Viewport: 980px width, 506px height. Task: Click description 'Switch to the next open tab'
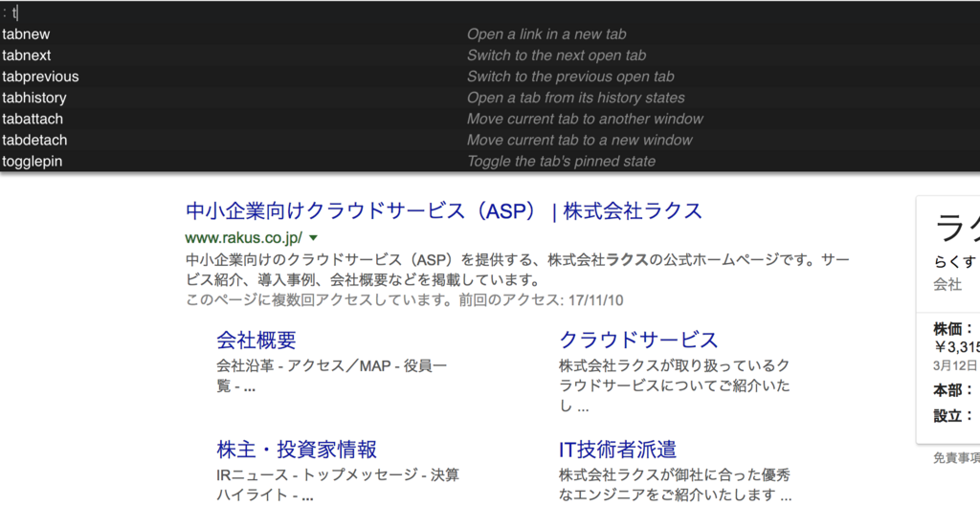[556, 55]
